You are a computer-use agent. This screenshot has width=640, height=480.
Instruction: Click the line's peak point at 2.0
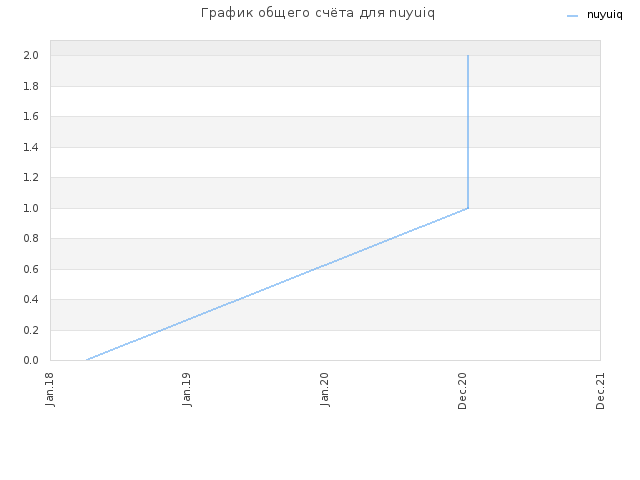pos(468,56)
